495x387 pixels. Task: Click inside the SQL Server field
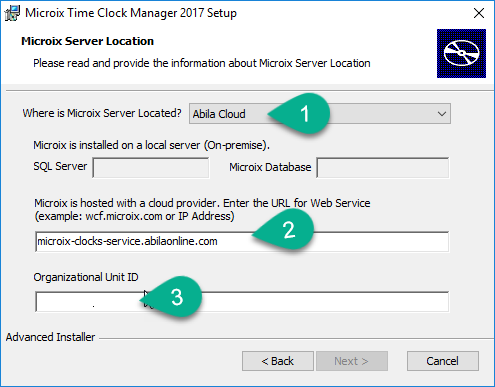click(151, 168)
